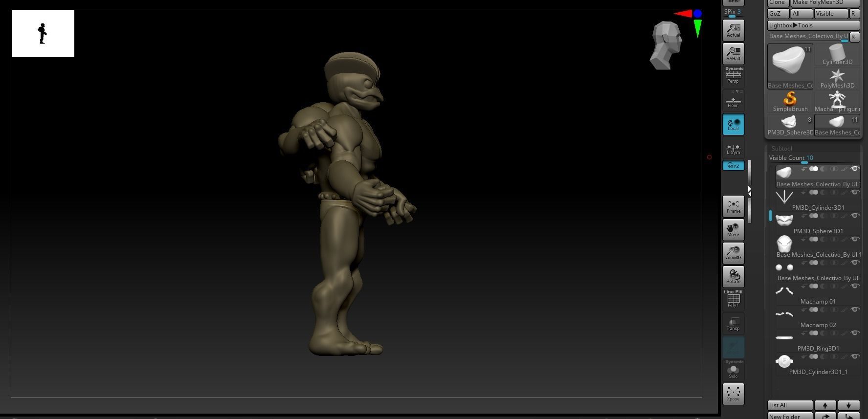Image resolution: width=868 pixels, height=419 pixels.
Task: Enable L.Sym local symmetry
Action: coord(733,148)
